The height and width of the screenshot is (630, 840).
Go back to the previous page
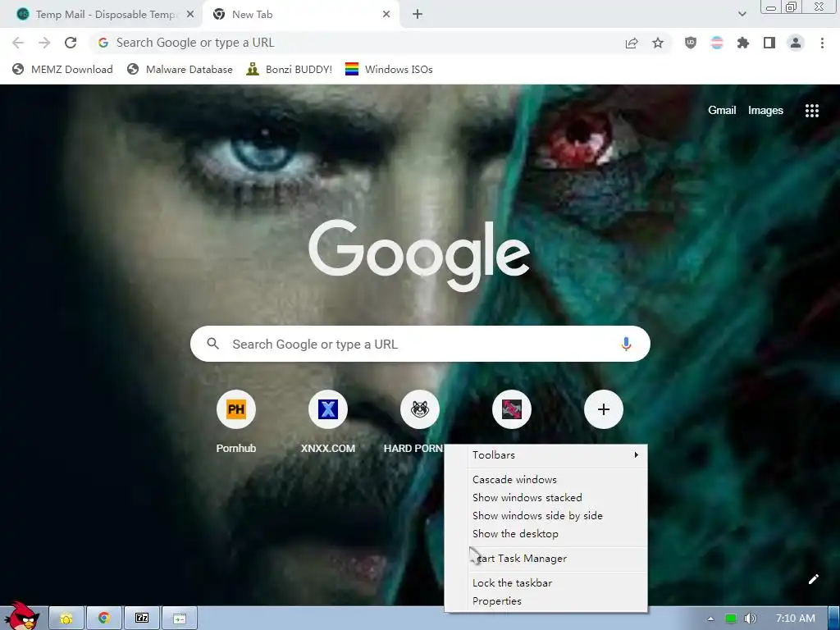(18, 43)
